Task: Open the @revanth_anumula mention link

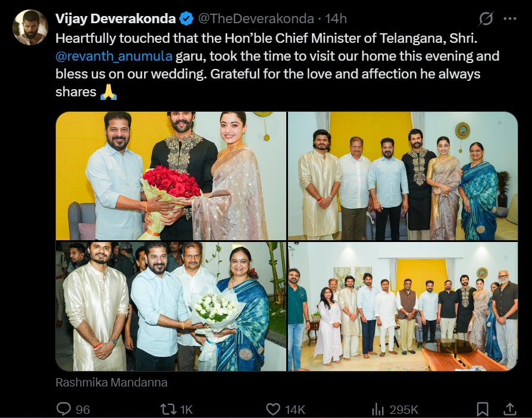Action: tap(114, 56)
